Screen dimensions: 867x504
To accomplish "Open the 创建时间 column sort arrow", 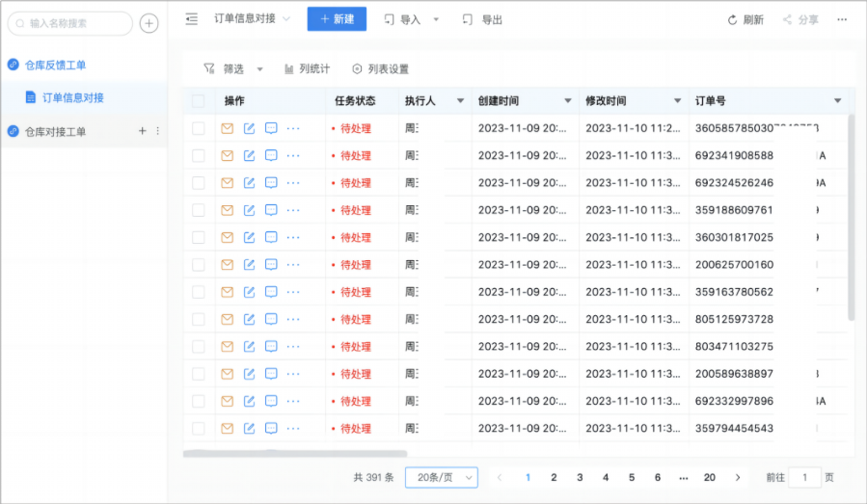I will (x=567, y=100).
